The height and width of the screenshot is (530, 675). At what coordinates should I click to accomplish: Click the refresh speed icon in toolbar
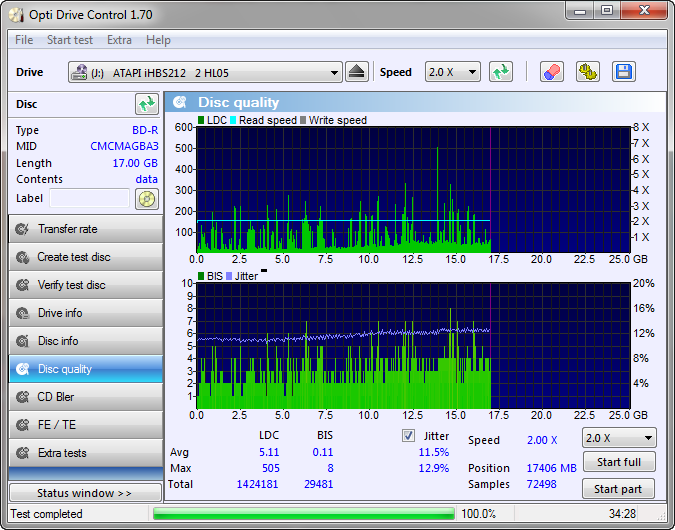[x=501, y=72]
